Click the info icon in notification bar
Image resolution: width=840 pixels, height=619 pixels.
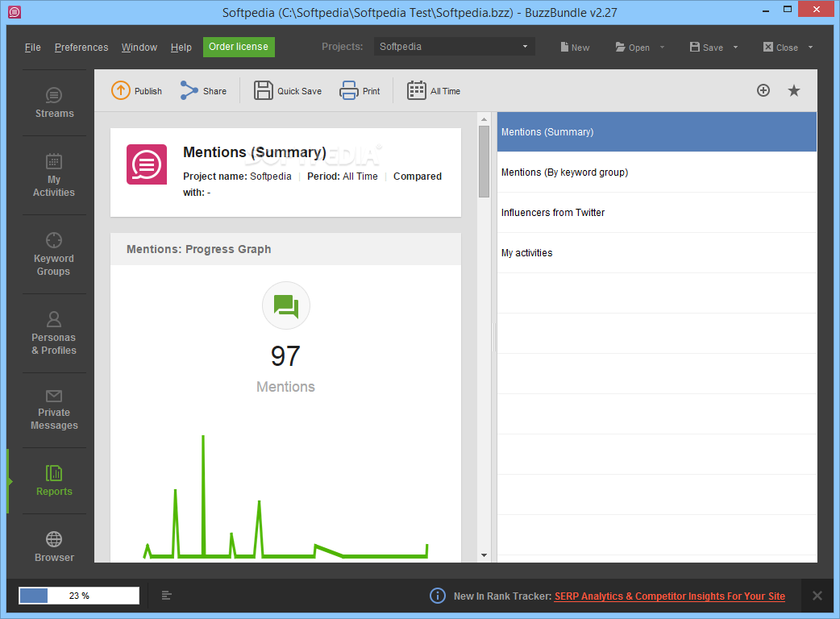pyautogui.click(x=438, y=596)
